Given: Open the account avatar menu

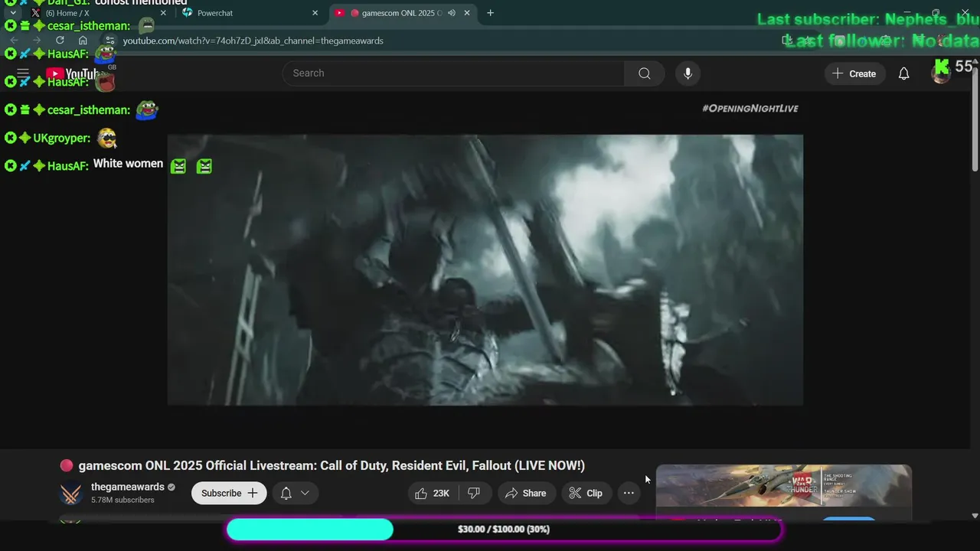Looking at the screenshot, I should pyautogui.click(x=941, y=73).
